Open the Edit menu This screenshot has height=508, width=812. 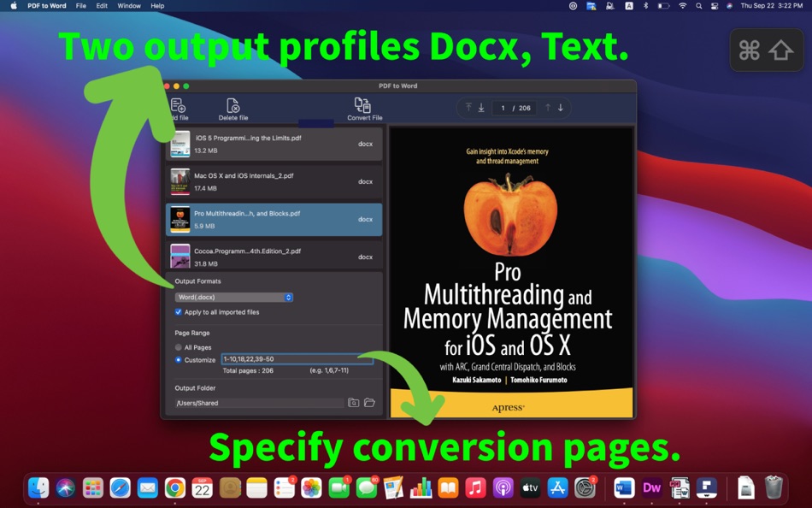click(102, 6)
